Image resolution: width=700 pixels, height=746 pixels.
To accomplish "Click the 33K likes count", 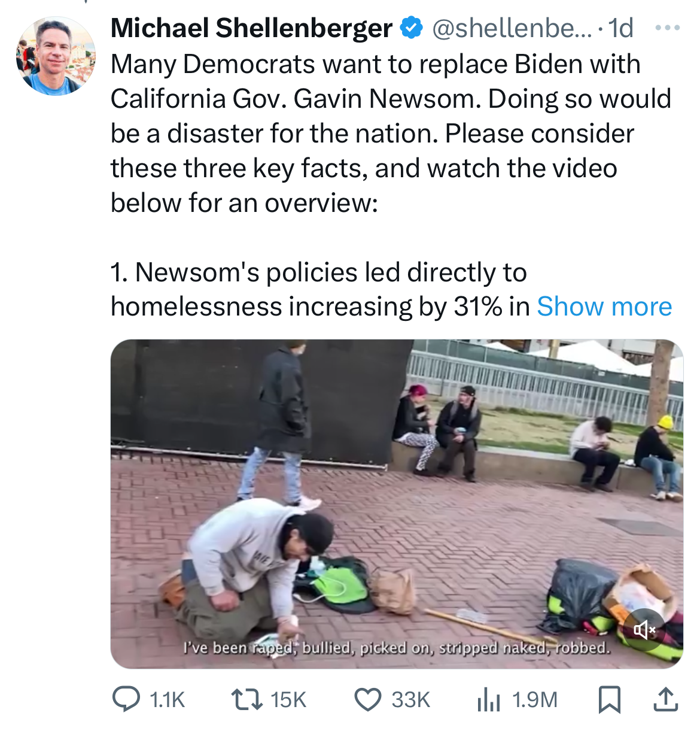I will click(411, 699).
